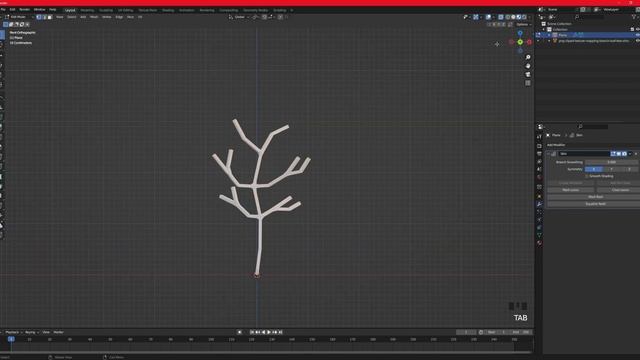Open the Modifiers wrench properties tab
Viewport: 640px width, 360px height.
click(x=539, y=204)
